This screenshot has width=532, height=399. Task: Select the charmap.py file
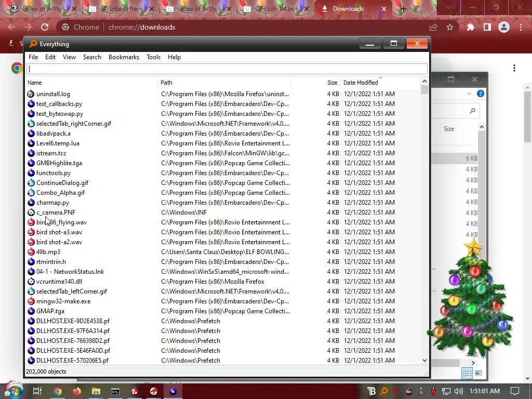[x=52, y=203]
